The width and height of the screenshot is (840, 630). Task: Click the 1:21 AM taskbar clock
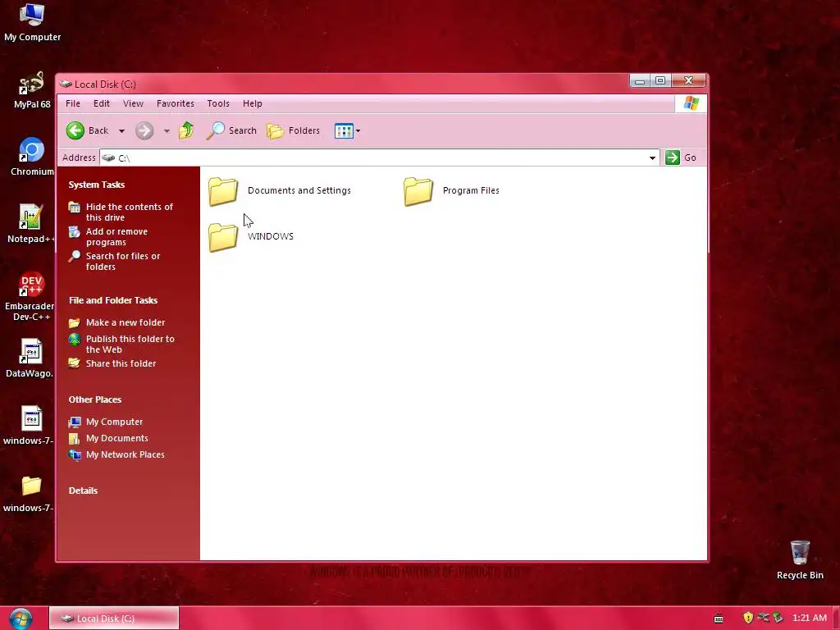click(x=810, y=618)
